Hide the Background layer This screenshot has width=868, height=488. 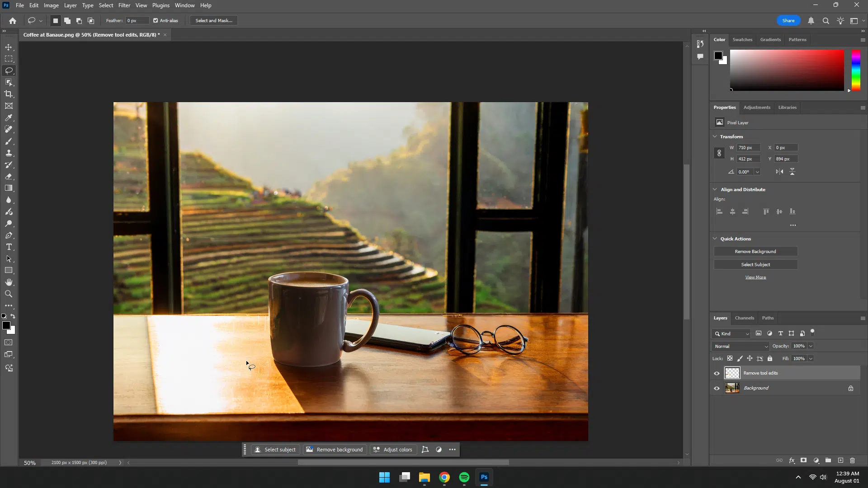coord(717,388)
